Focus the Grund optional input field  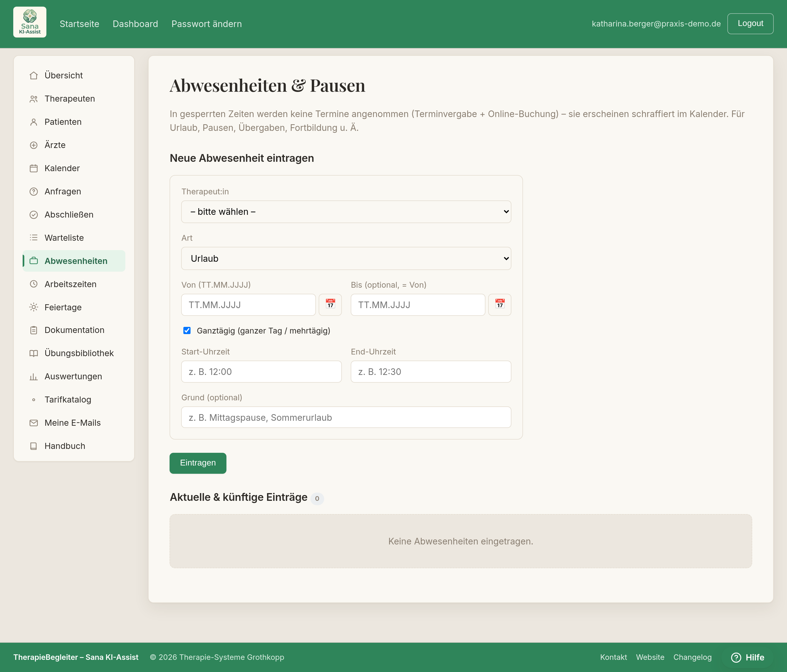pyautogui.click(x=346, y=417)
